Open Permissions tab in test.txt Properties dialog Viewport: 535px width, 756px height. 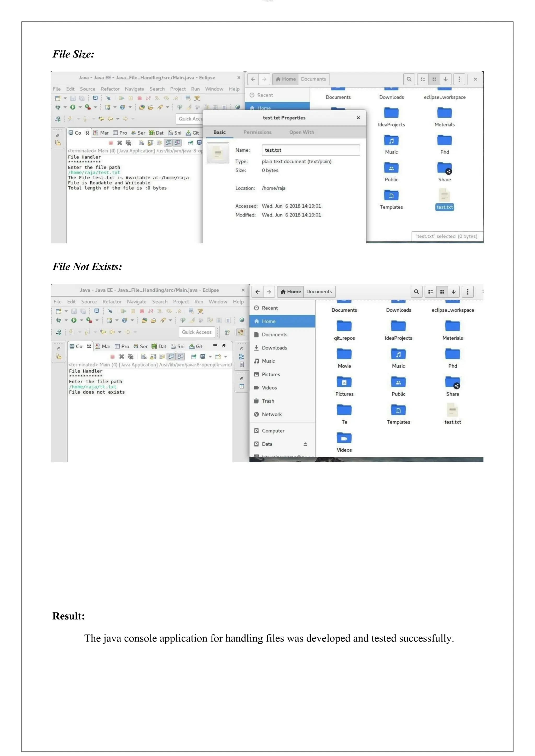(257, 132)
